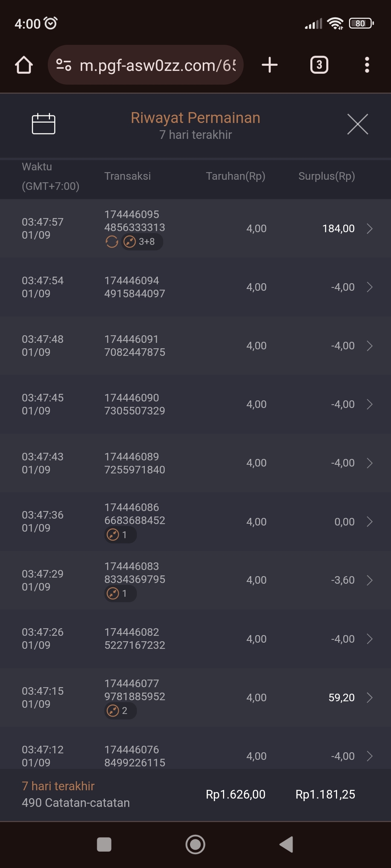Screen dimensions: 391x868
Task: Tap the 7 hari terakhir summary label
Action: (x=58, y=786)
